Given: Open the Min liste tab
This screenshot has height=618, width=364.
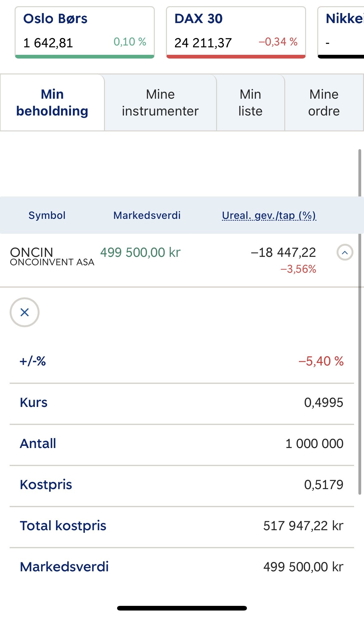Looking at the screenshot, I should tap(250, 103).
